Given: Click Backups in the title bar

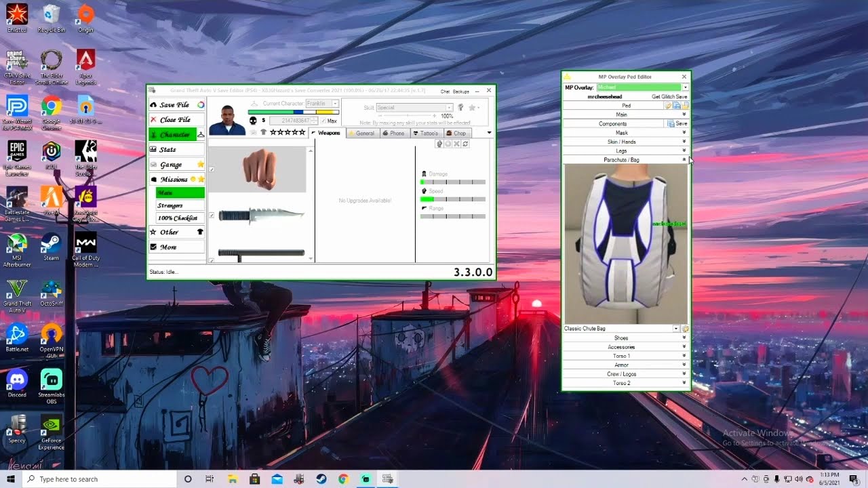Looking at the screenshot, I should [461, 91].
